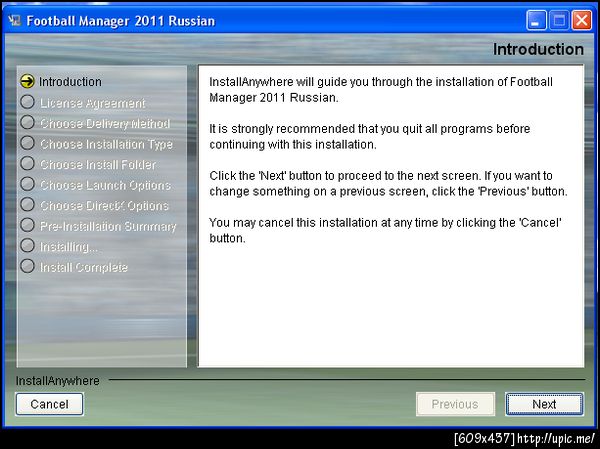Click the 'InstallAnywhere will guide you' paragraph
The height and width of the screenshot is (449, 600).
[381, 90]
